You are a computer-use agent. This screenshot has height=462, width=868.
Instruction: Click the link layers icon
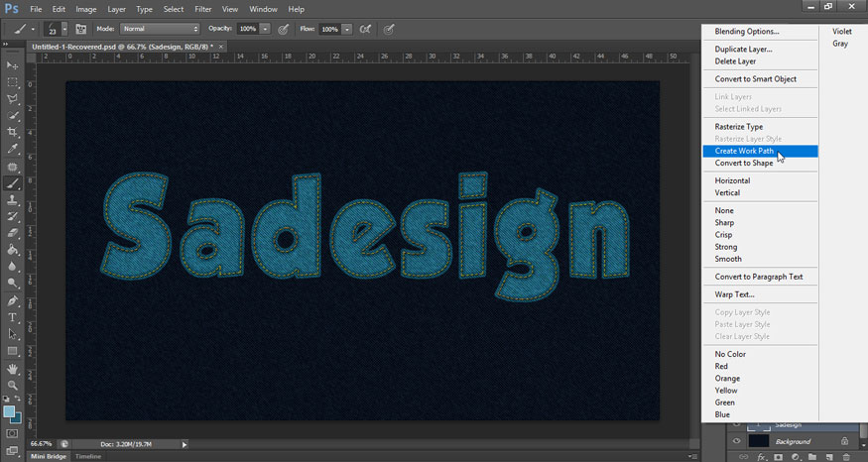point(743,457)
